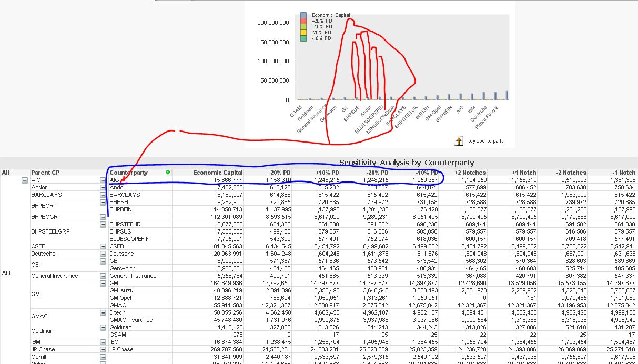
Task: Select BLUESCOPEFIN in the Counterparty column
Action: 130,239
